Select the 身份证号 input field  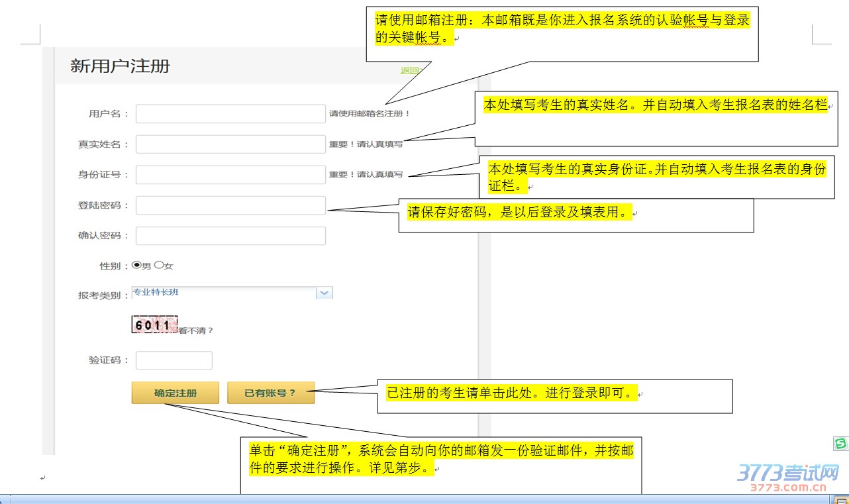[x=230, y=175]
